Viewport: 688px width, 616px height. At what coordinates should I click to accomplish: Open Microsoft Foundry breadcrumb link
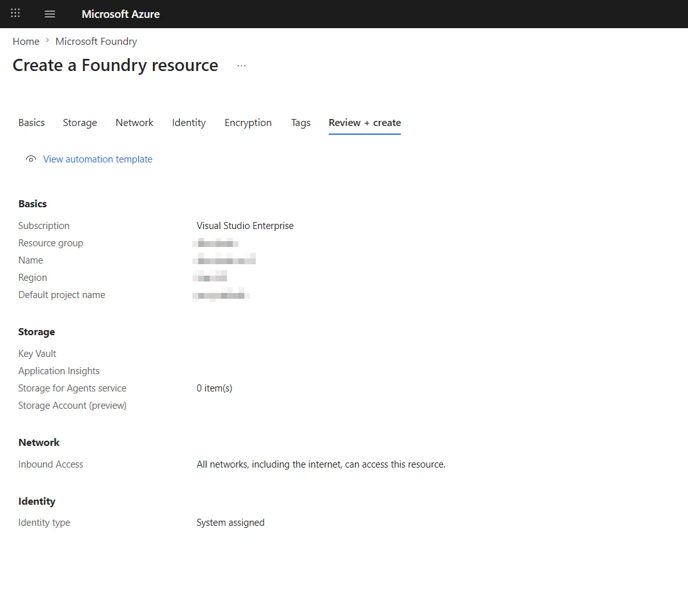click(x=96, y=42)
